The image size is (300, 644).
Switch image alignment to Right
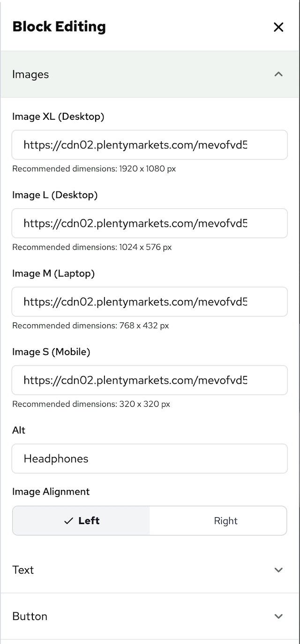click(x=225, y=521)
